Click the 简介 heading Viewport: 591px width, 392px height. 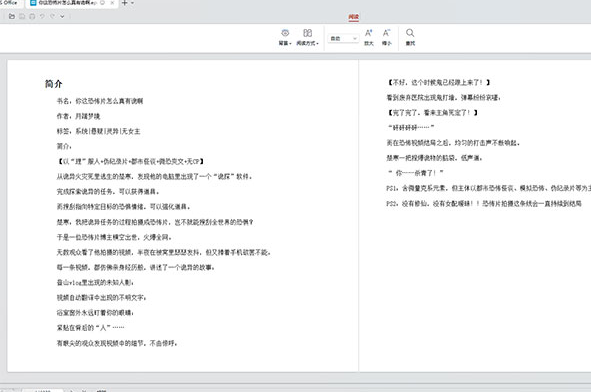click(54, 84)
